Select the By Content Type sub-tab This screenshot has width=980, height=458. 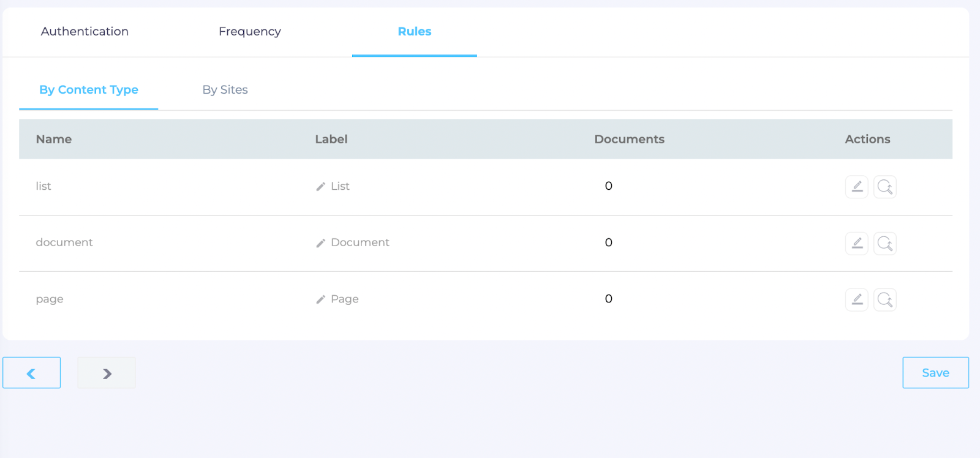click(x=89, y=90)
